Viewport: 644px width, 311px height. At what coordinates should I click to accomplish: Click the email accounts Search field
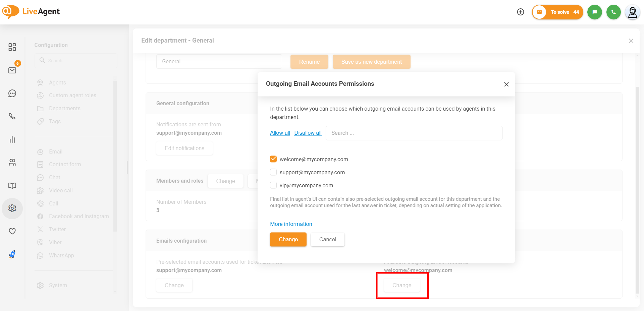(x=414, y=133)
